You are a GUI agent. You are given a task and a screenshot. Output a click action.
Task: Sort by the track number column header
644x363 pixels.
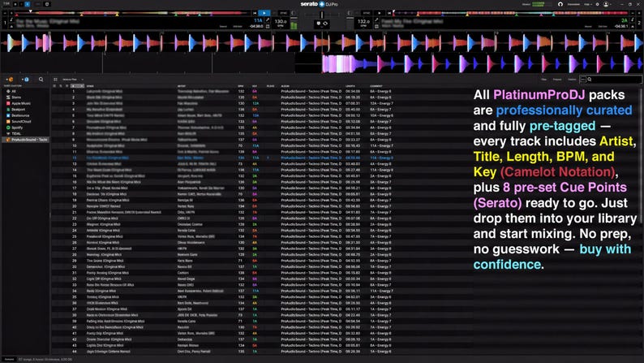pos(76,86)
